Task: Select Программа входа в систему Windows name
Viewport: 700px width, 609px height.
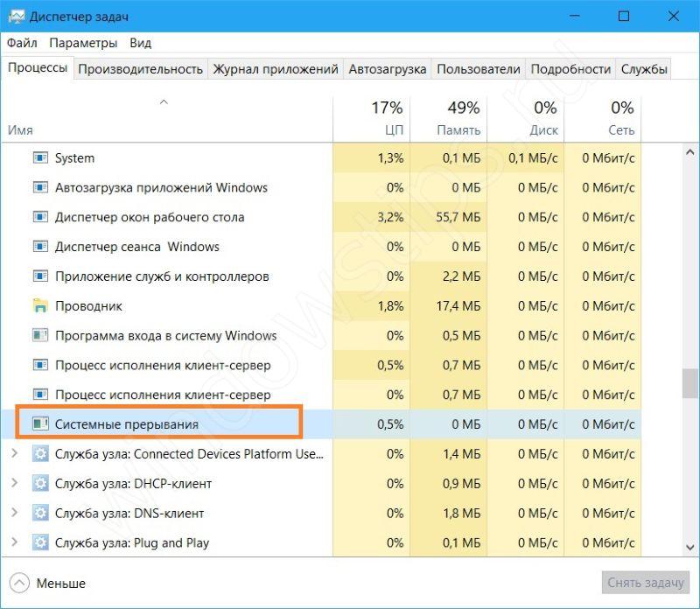Action: (x=165, y=336)
